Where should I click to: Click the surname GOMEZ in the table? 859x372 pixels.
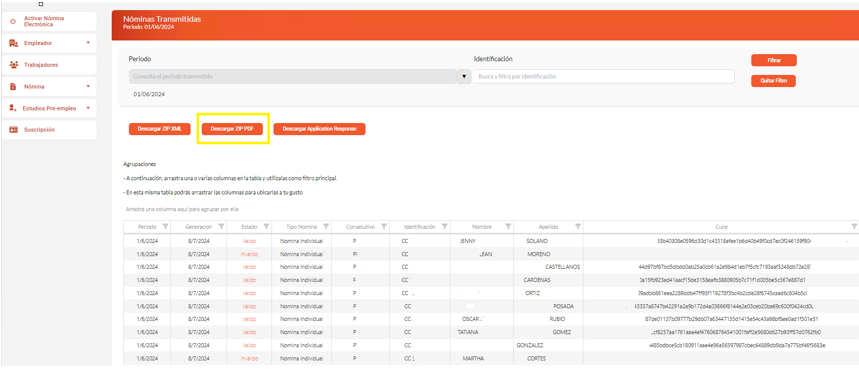[x=562, y=332]
